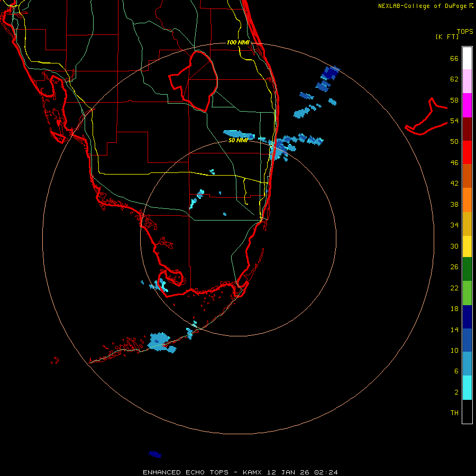Viewport: 476px width, 476px height.
Task: Click the 38 scale label
Action: point(454,204)
